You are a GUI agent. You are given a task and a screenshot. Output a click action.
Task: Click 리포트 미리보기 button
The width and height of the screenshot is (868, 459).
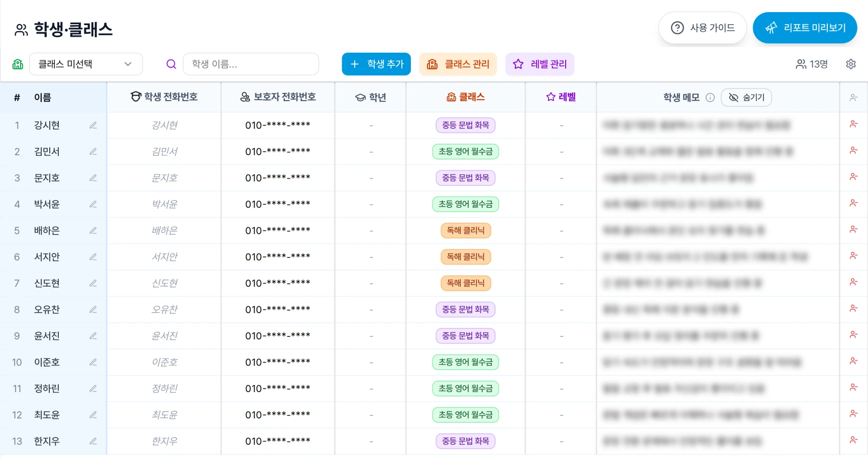click(x=805, y=28)
